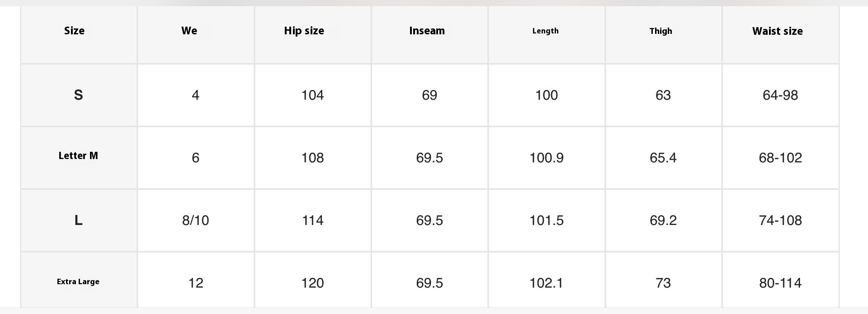Click the 8/10 cell in the L row
868x314 pixels.
195,220
